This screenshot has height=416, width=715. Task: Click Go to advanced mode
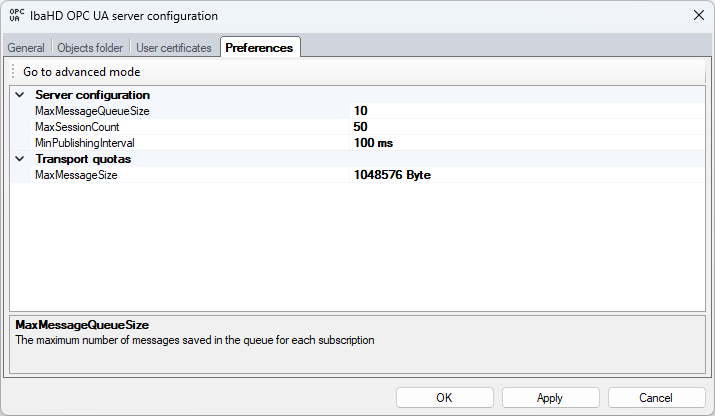[82, 72]
